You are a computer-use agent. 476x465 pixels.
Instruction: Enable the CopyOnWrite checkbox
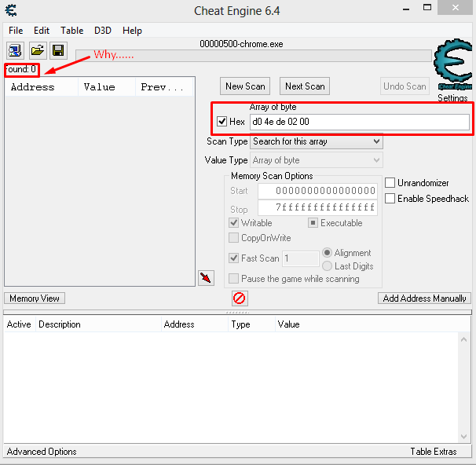click(233, 238)
